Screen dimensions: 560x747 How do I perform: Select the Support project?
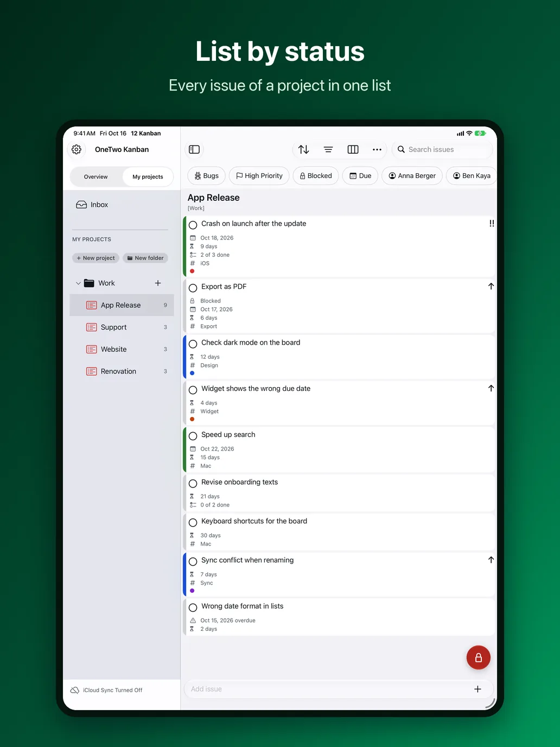point(122,327)
